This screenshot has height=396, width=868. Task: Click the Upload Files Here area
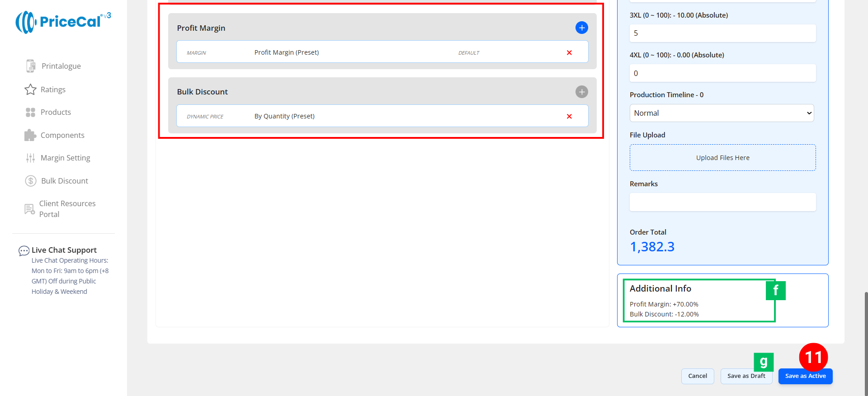click(x=722, y=158)
